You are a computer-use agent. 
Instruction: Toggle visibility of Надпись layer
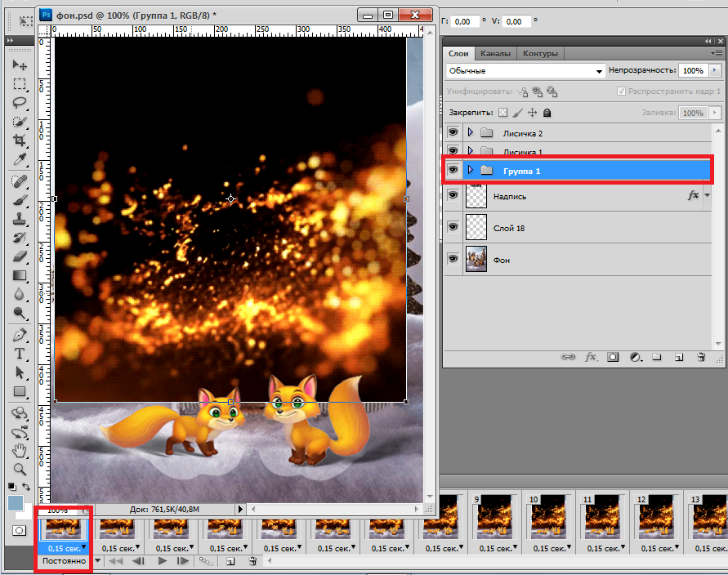point(453,195)
